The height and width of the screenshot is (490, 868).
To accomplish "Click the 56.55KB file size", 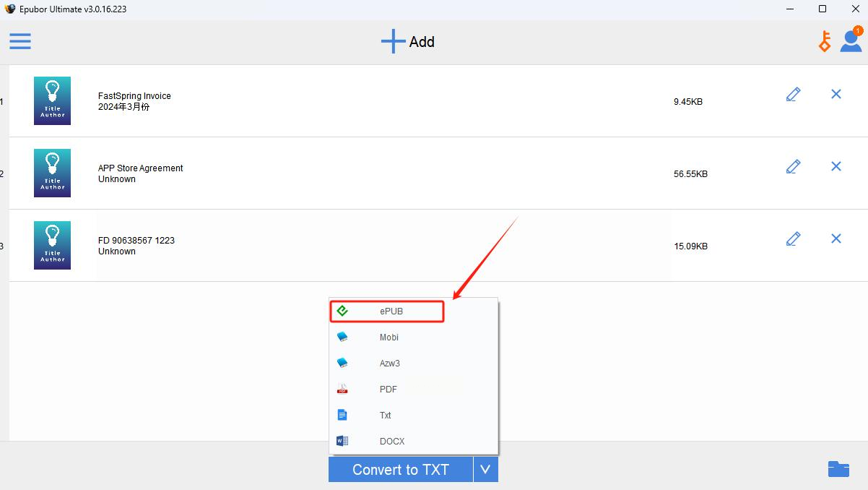I will (691, 174).
